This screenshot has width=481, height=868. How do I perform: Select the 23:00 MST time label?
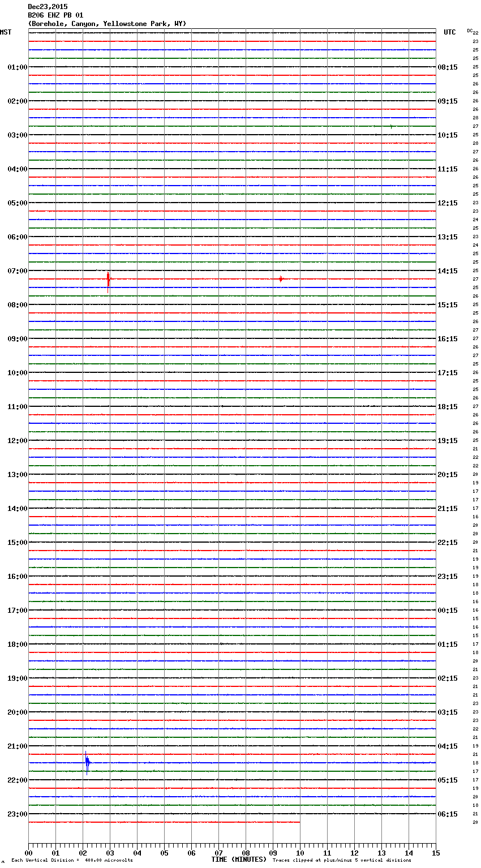click(x=17, y=814)
